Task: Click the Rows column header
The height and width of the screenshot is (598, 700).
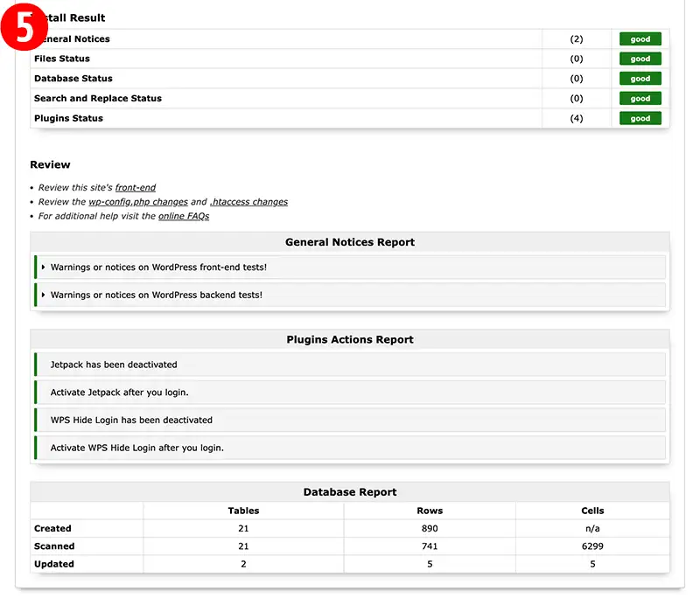Action: (430, 511)
